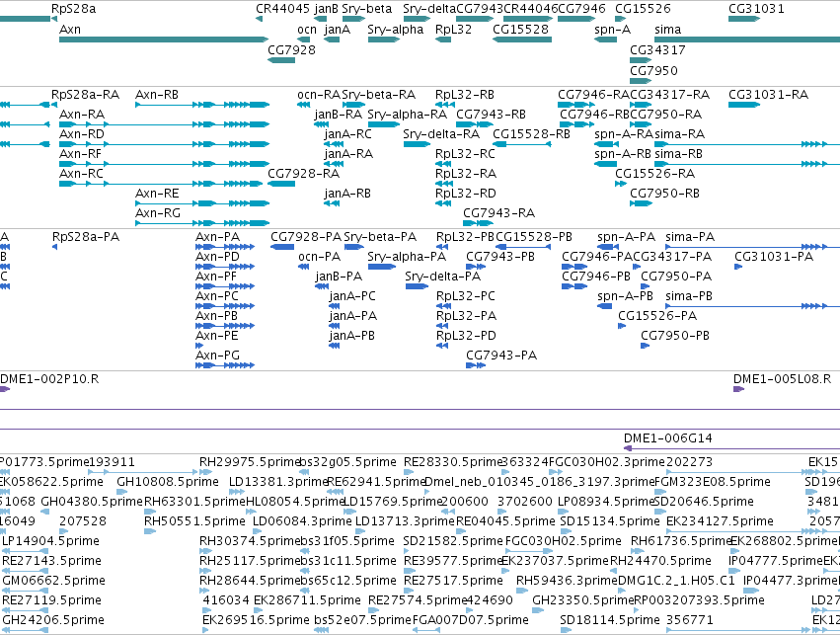
Task: Click protein Axn-PG
Action: 225,365
